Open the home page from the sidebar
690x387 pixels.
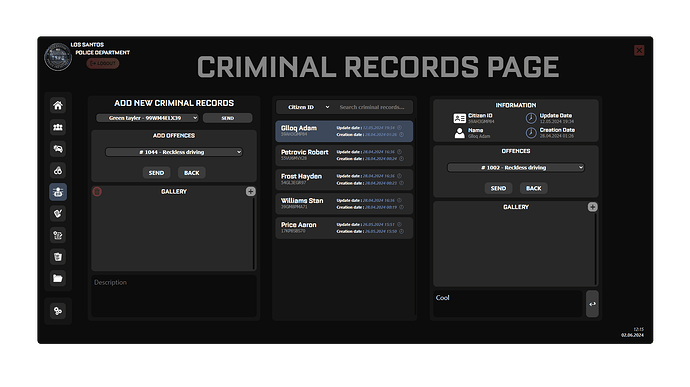(x=58, y=105)
